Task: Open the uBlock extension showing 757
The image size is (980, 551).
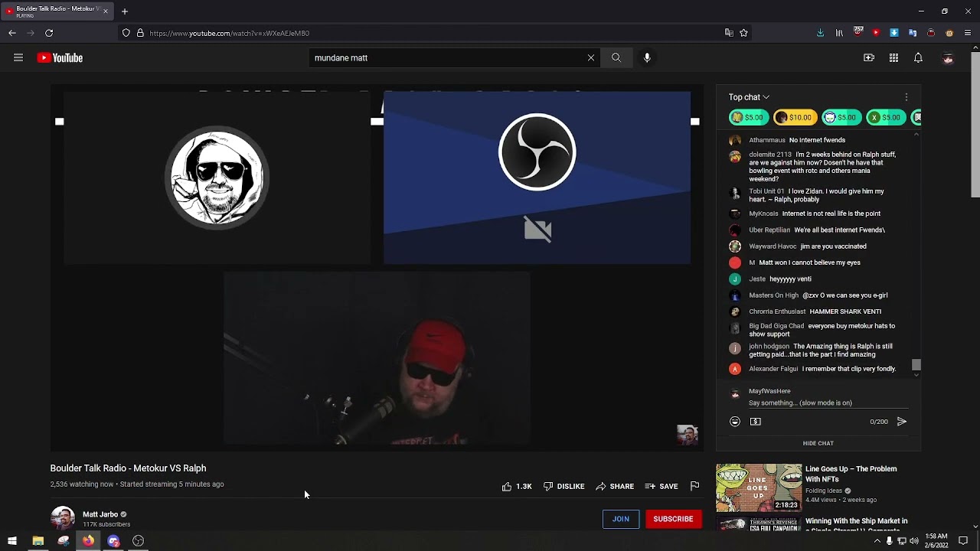Action: 857,32
